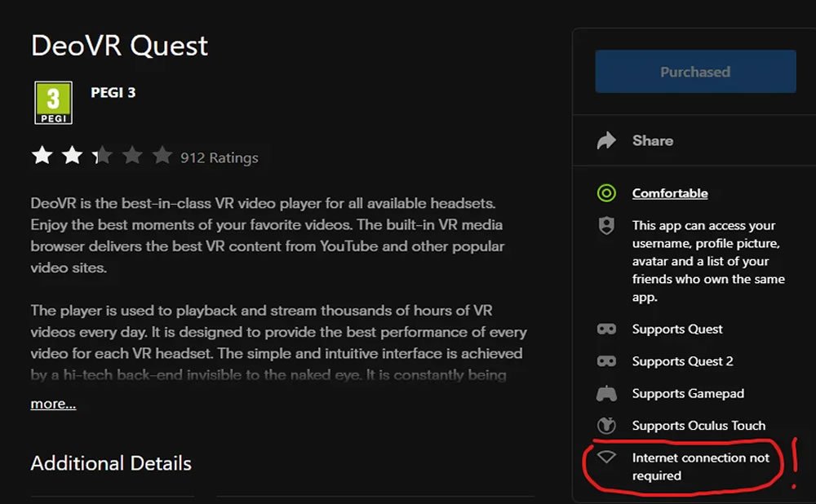
Task: Click the privacy shield icon
Action: (606, 226)
